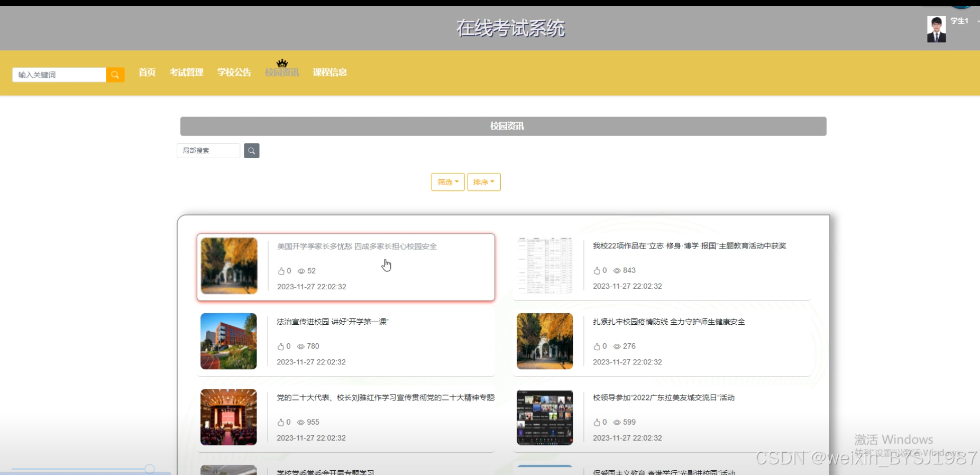
Task: Open article 扎紧扎牢校园疫情防线
Action: pyautogui.click(x=669, y=322)
